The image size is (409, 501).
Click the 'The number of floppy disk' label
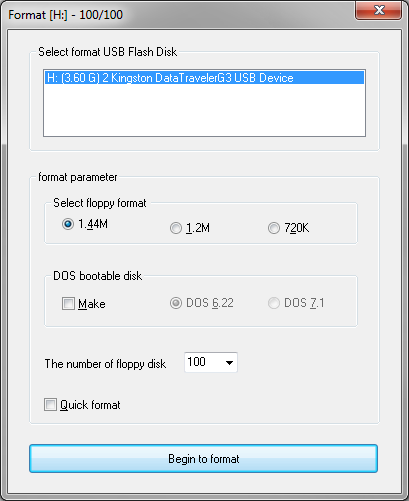[105, 364]
